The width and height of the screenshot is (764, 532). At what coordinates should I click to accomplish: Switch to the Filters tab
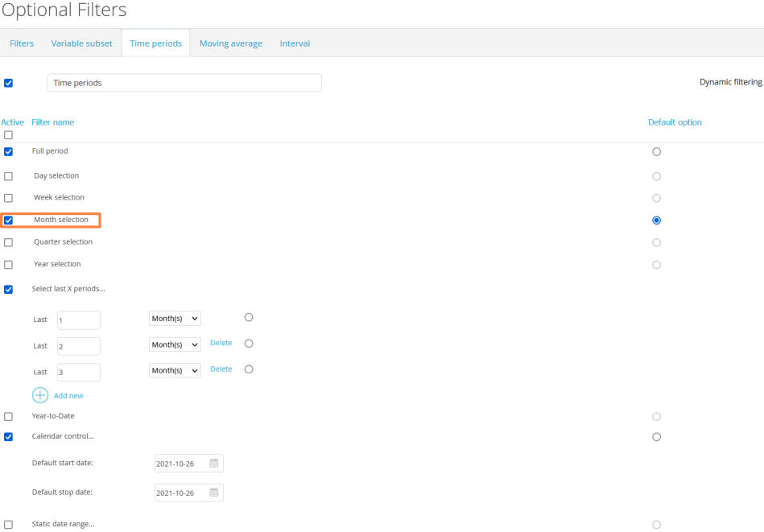[22, 43]
